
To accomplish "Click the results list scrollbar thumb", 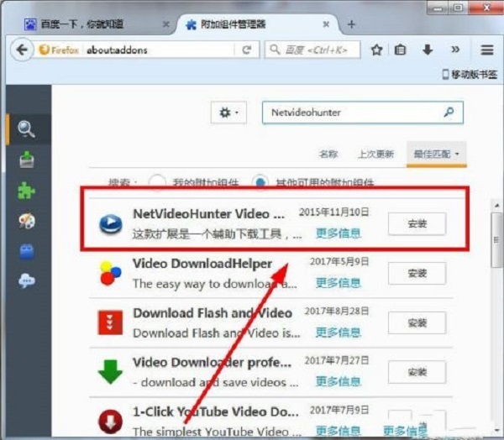I will (x=496, y=239).
